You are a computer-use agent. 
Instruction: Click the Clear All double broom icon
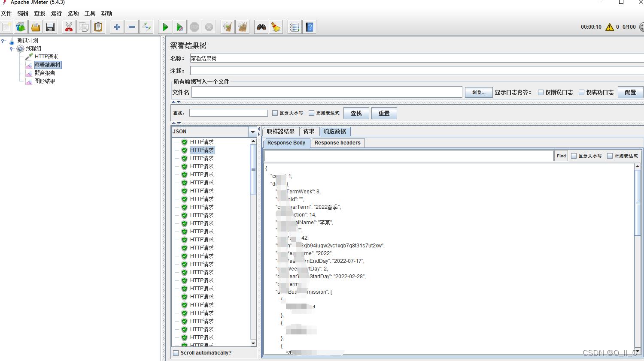pos(243,27)
